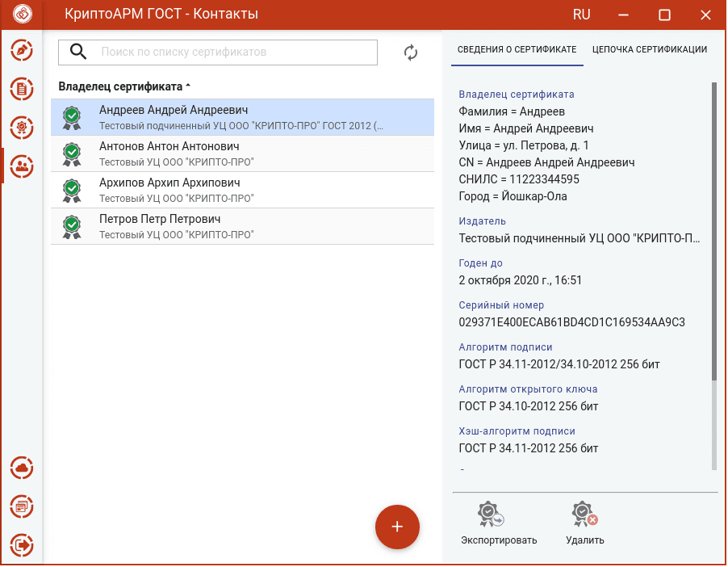728x567 pixels.
Task: Click the Алгоритм открытого ключа heading
Action: (x=528, y=389)
